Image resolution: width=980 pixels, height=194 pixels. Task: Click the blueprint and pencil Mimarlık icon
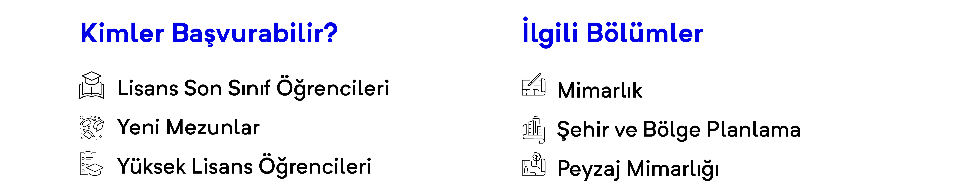click(x=533, y=84)
